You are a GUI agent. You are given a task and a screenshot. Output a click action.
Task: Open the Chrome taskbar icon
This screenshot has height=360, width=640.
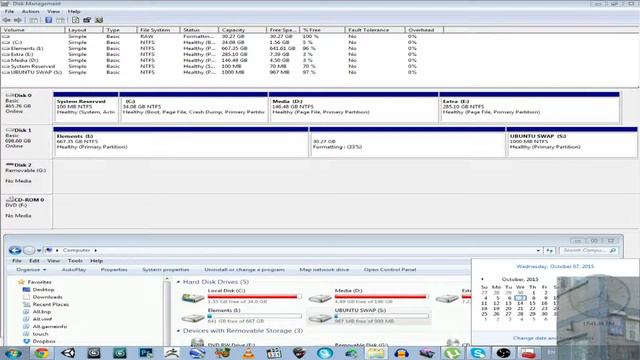(x=41, y=353)
